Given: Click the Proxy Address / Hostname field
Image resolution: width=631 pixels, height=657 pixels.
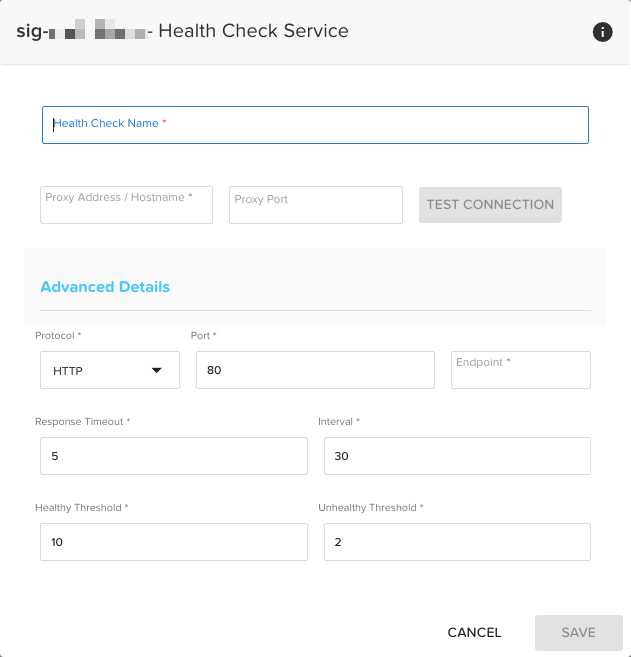Looking at the screenshot, I should 127,205.
